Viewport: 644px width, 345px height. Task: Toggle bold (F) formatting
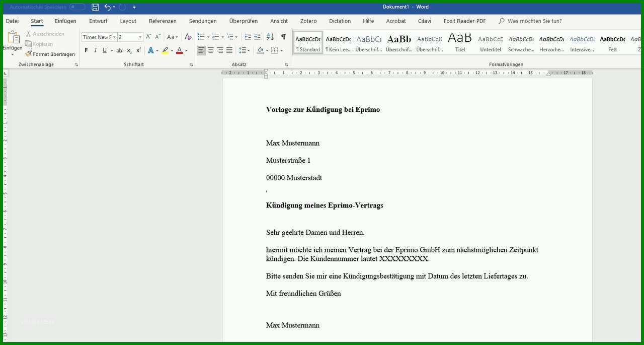(86, 50)
